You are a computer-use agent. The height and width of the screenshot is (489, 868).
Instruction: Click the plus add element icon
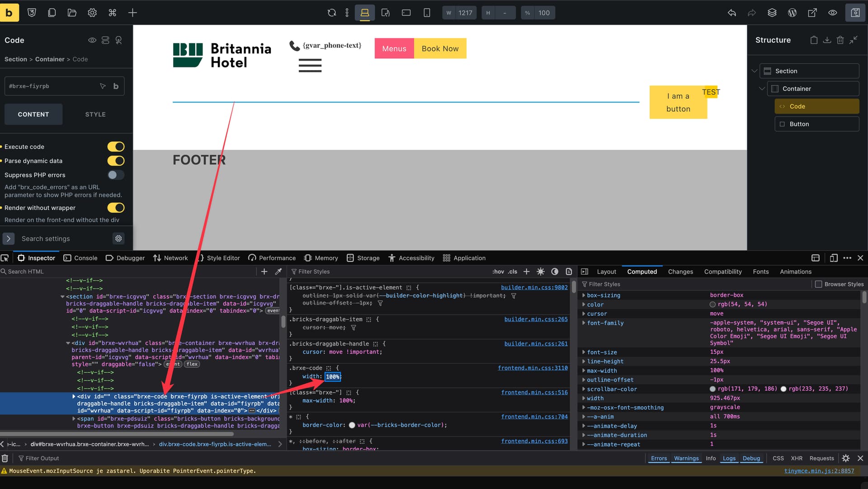[x=132, y=13]
